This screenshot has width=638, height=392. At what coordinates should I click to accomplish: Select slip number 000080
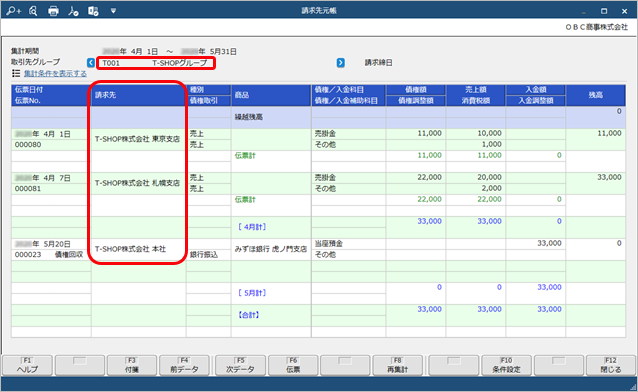28,145
